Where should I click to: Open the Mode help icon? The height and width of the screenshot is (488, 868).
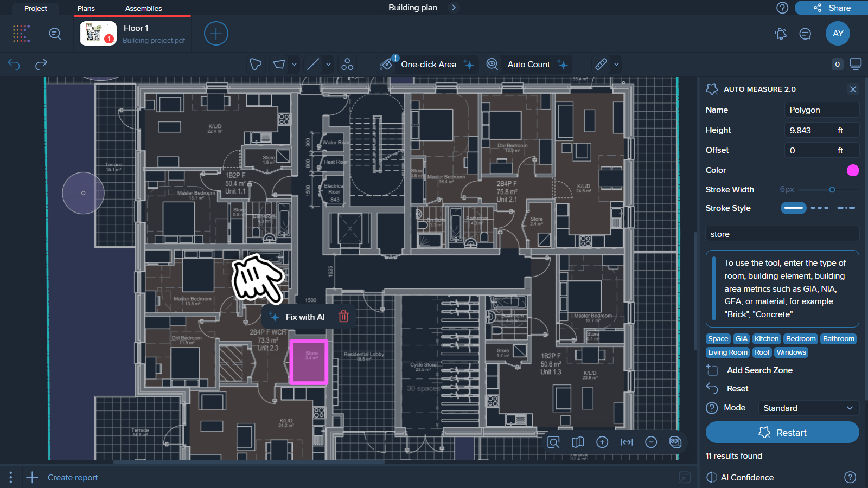pos(712,408)
